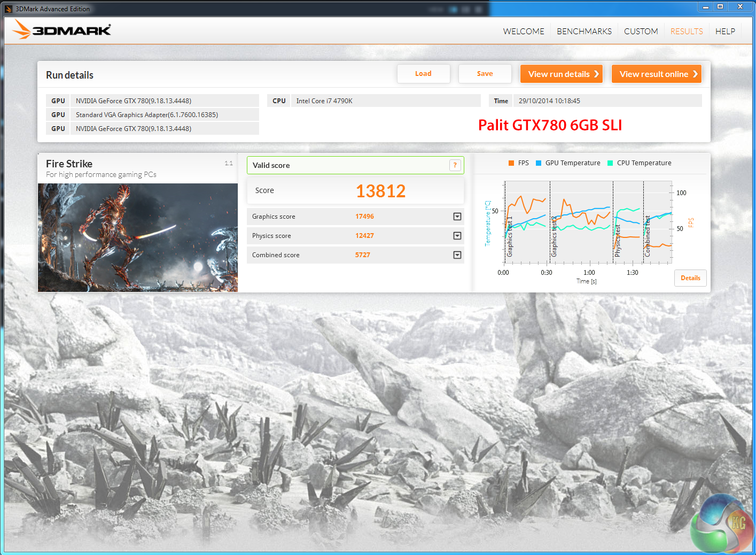Click the overall score value 13812
Viewport: 756px width, 555px height.
pyautogui.click(x=380, y=191)
